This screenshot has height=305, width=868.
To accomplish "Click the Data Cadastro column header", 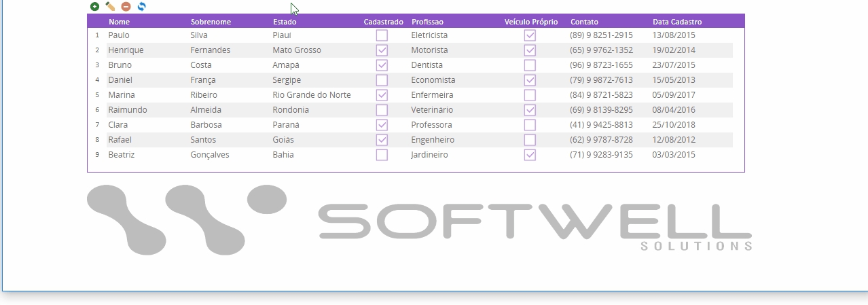I will [677, 22].
